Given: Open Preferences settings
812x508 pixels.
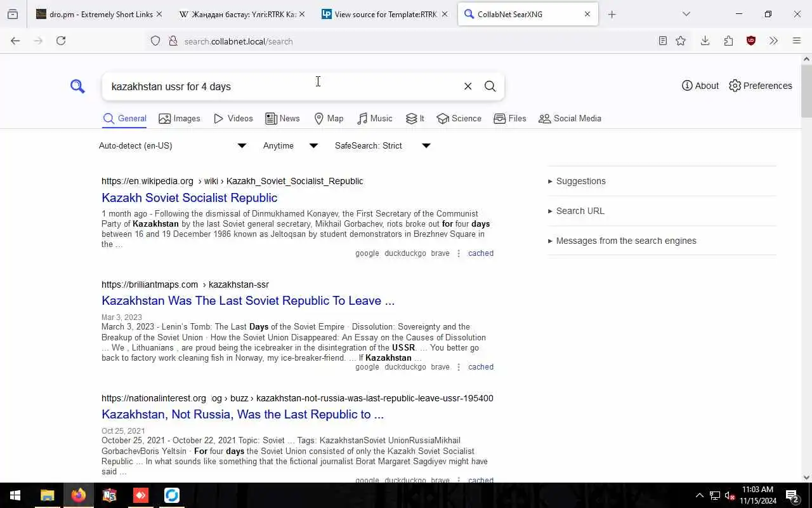Looking at the screenshot, I should click(760, 86).
